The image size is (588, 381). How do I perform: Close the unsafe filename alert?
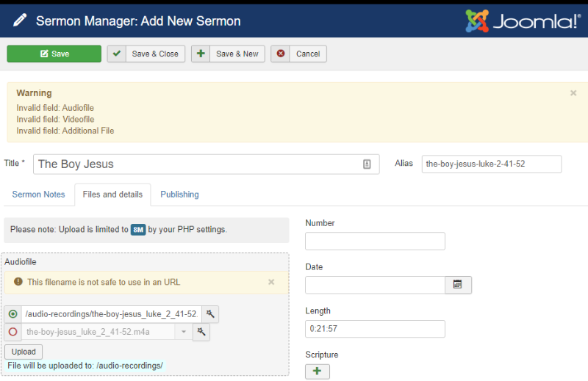pyautogui.click(x=271, y=282)
